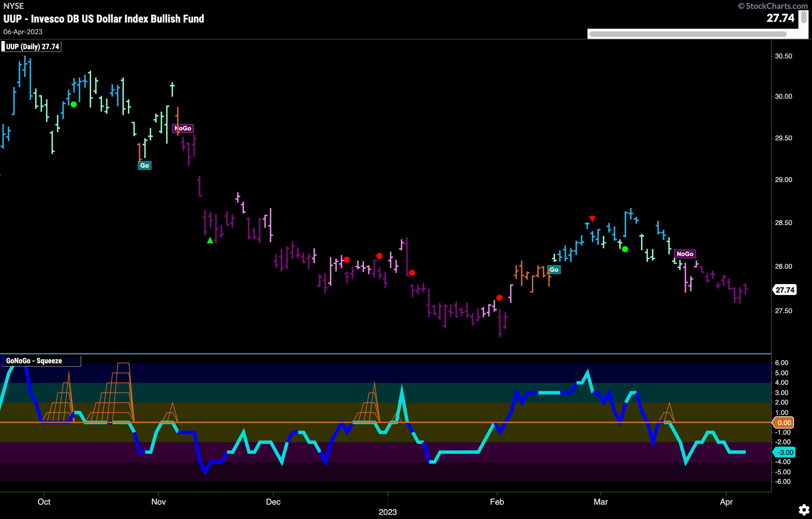Screen dimensions: 812x519
Task: Click the cyan -3.00 oscillator value tag
Action: click(785, 452)
